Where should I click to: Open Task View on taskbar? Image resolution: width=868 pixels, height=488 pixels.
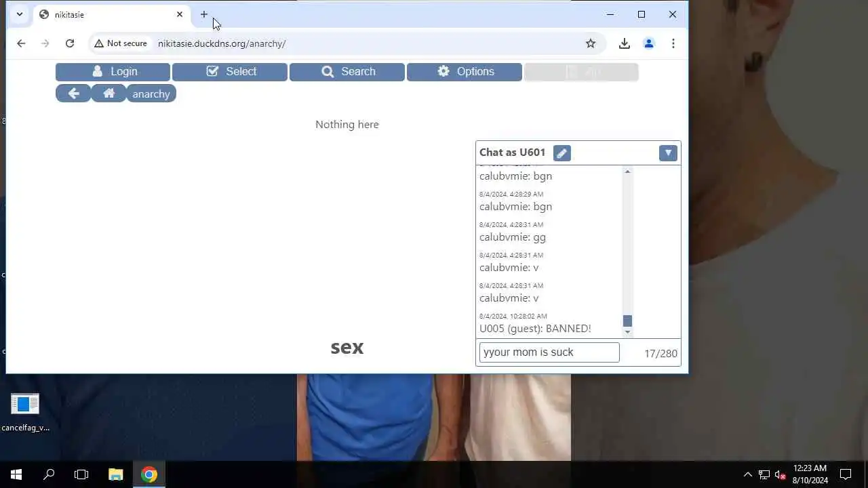[81, 474]
